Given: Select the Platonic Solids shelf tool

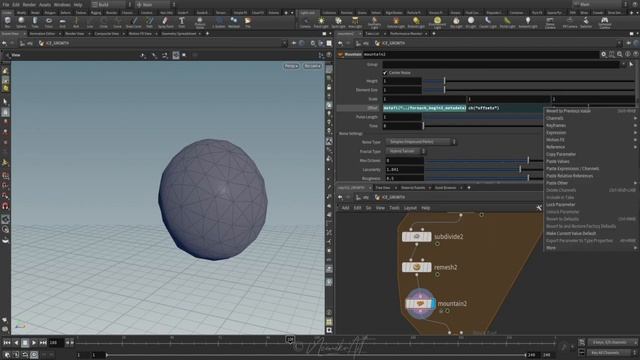Looking at the screenshot, I should (x=200, y=22).
